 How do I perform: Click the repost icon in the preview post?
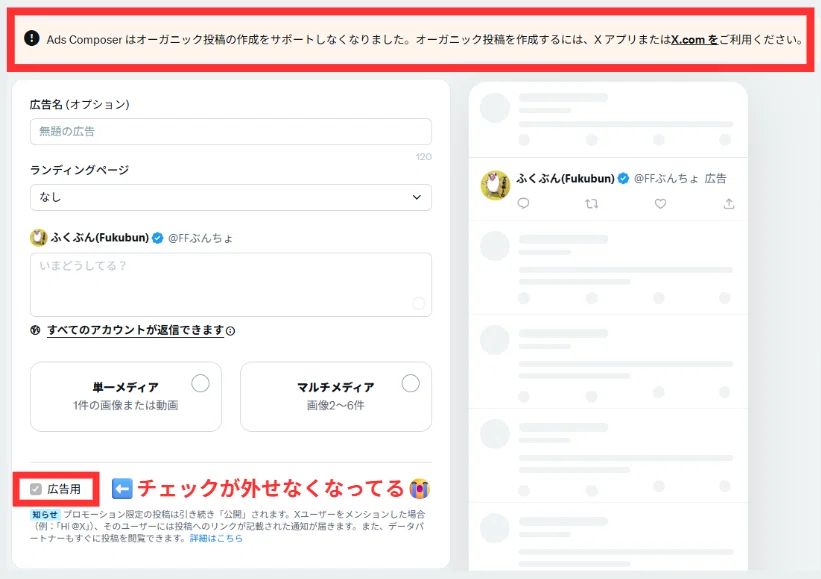click(592, 204)
